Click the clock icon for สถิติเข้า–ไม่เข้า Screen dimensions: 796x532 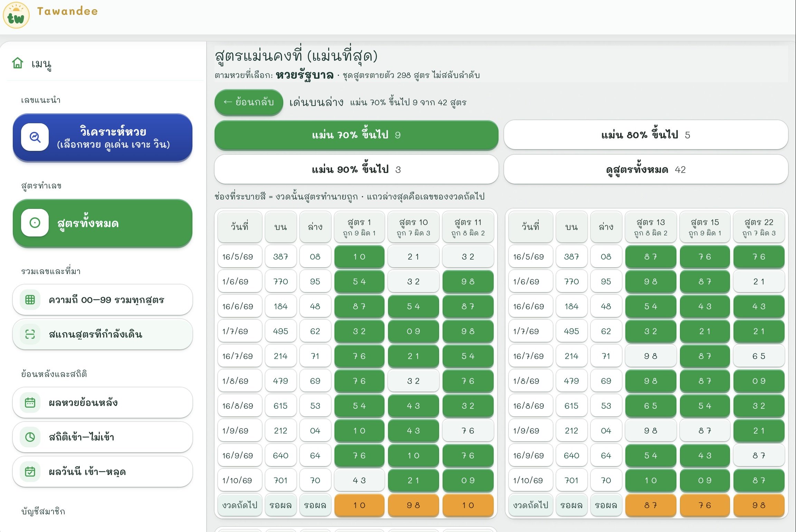pyautogui.click(x=30, y=437)
